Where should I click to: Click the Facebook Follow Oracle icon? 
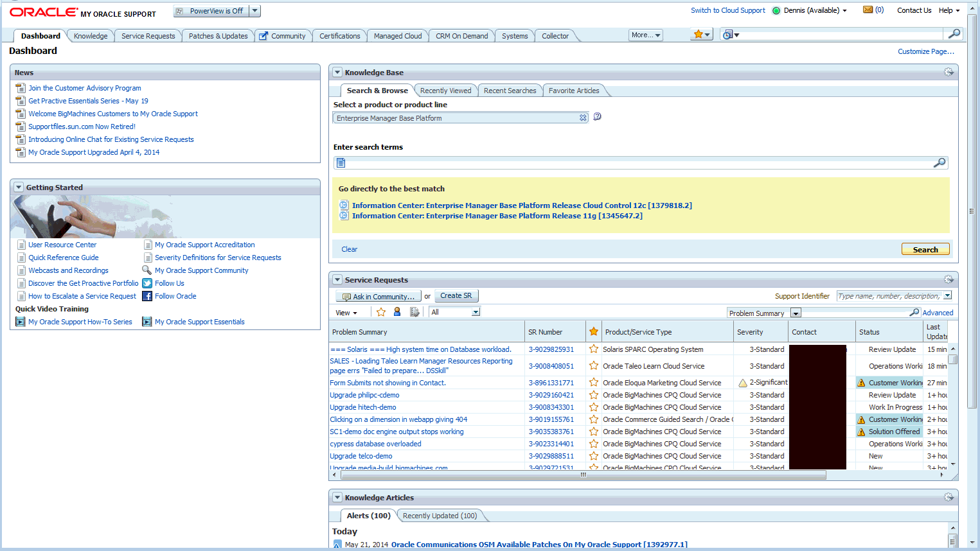click(x=147, y=296)
